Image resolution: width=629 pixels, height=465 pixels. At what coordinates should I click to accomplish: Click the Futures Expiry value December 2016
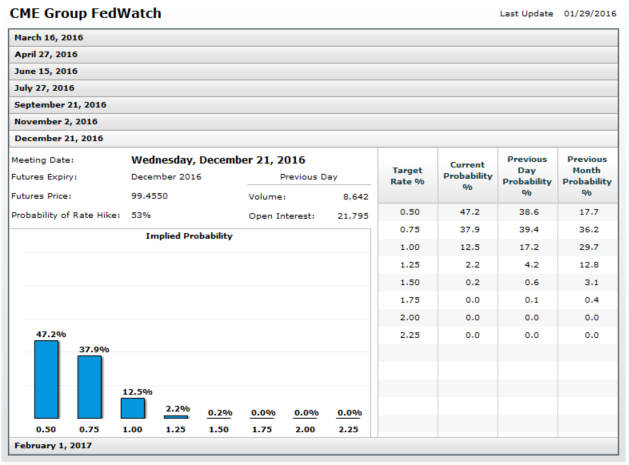click(x=166, y=177)
